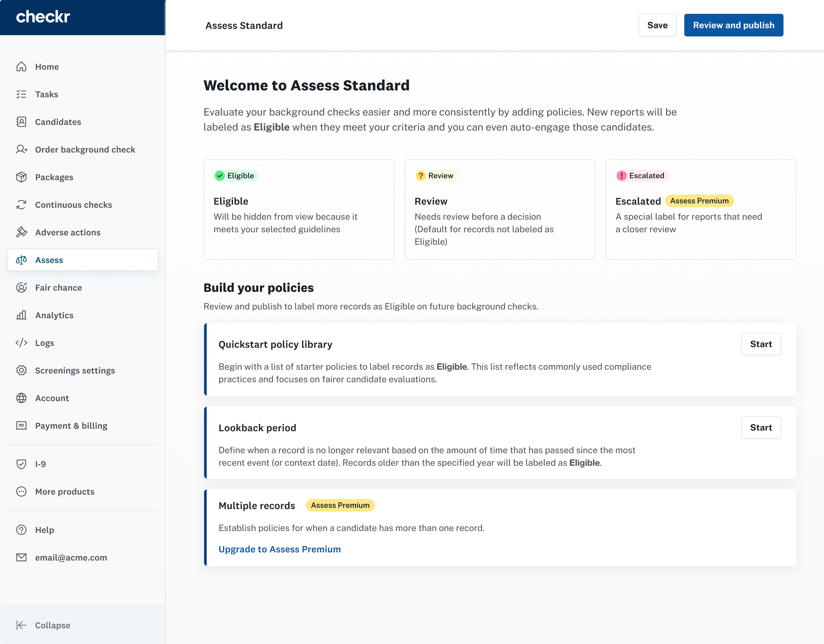
Task: Click the I-9 shield icon
Action: (x=21, y=464)
